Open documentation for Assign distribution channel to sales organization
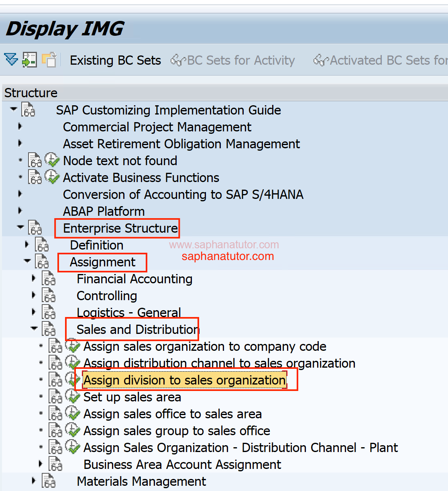The height and width of the screenshot is (491, 448). 55,362
